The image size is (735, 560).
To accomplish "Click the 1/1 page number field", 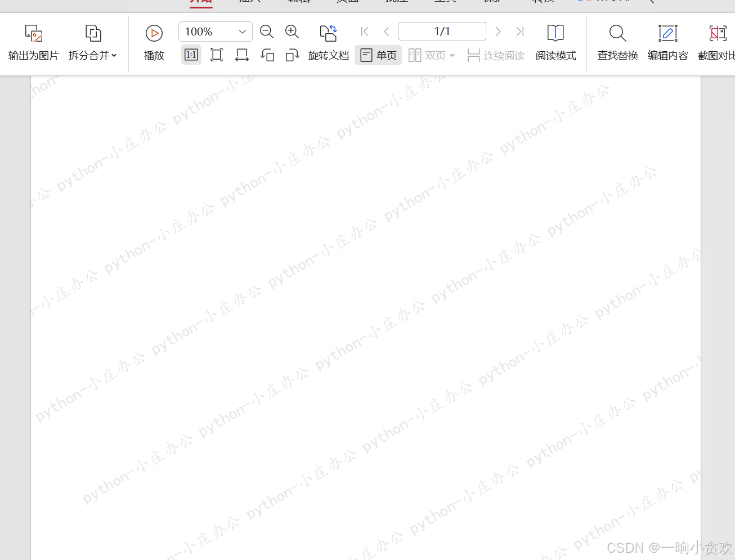I will pos(442,32).
